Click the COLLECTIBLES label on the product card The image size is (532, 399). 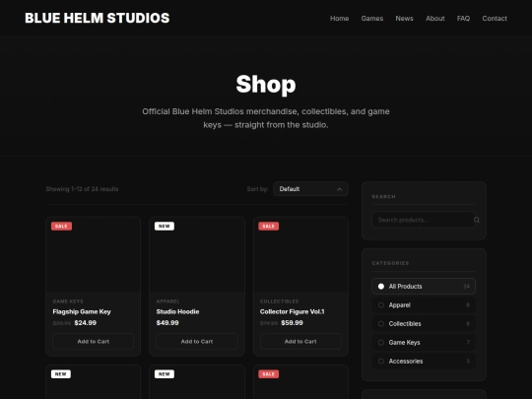pyautogui.click(x=279, y=301)
